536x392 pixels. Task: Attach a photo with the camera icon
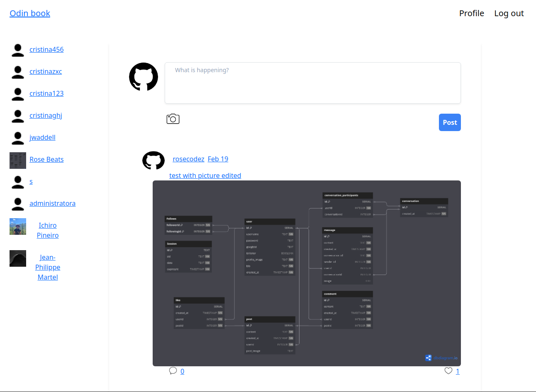[x=173, y=119]
